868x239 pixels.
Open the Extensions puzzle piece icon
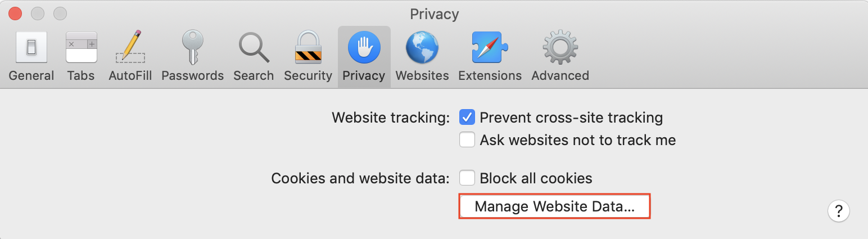click(x=490, y=47)
